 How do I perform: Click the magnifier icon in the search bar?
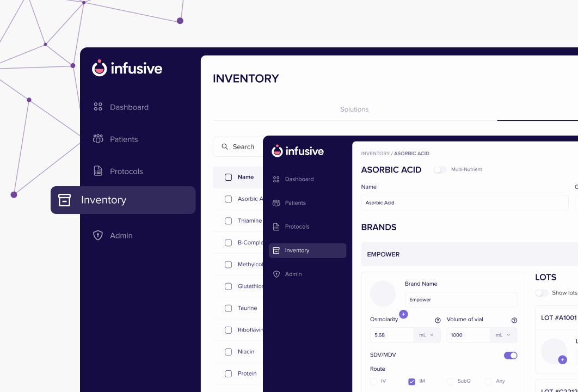click(x=225, y=146)
